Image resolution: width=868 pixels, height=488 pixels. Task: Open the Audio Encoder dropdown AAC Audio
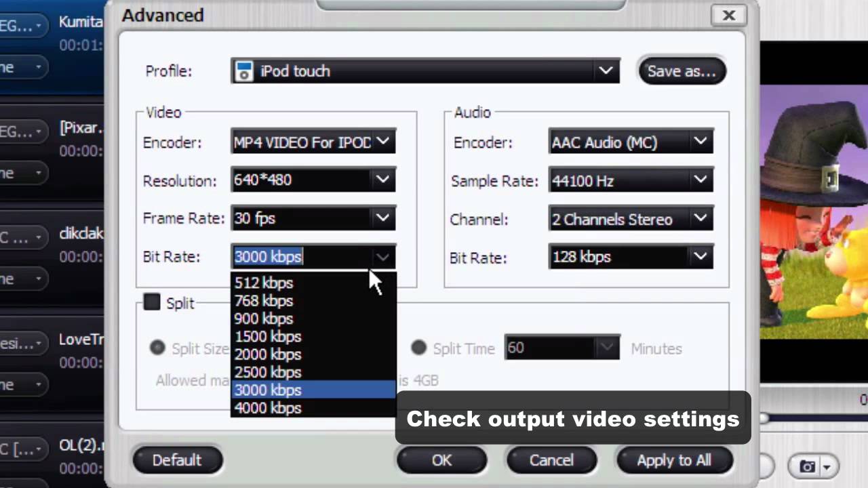pyautogui.click(x=631, y=142)
